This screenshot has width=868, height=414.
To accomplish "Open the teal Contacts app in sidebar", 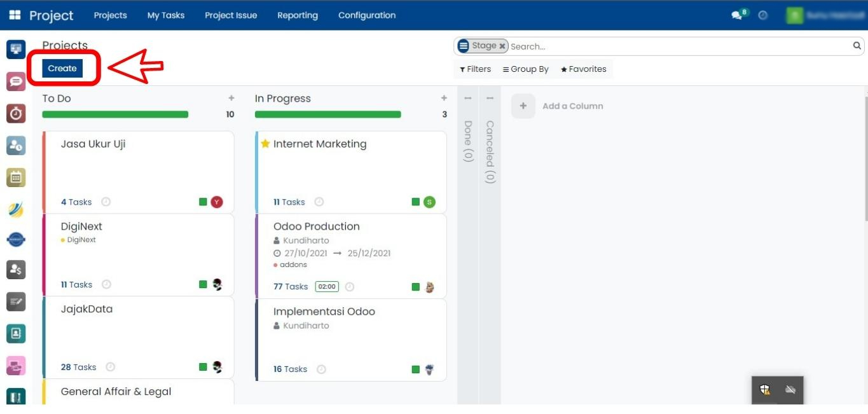I will click(16, 333).
